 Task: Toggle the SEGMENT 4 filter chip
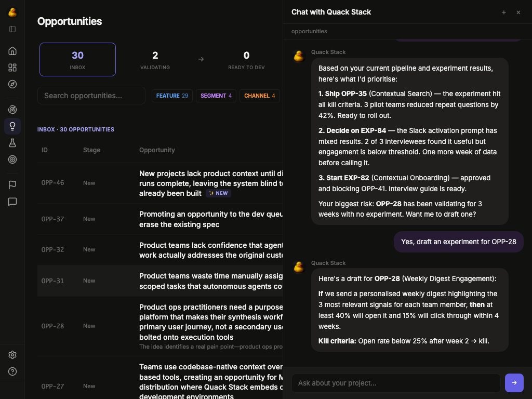216,96
